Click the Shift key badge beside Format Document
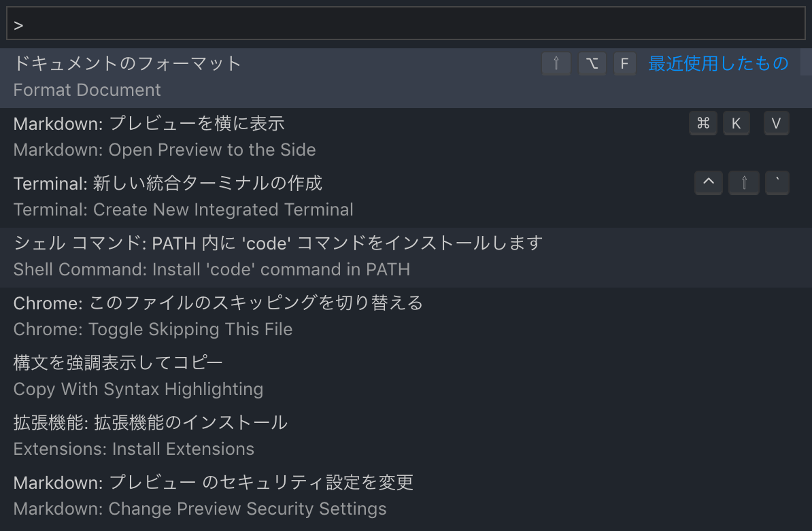The height and width of the screenshot is (531, 812). [556, 64]
